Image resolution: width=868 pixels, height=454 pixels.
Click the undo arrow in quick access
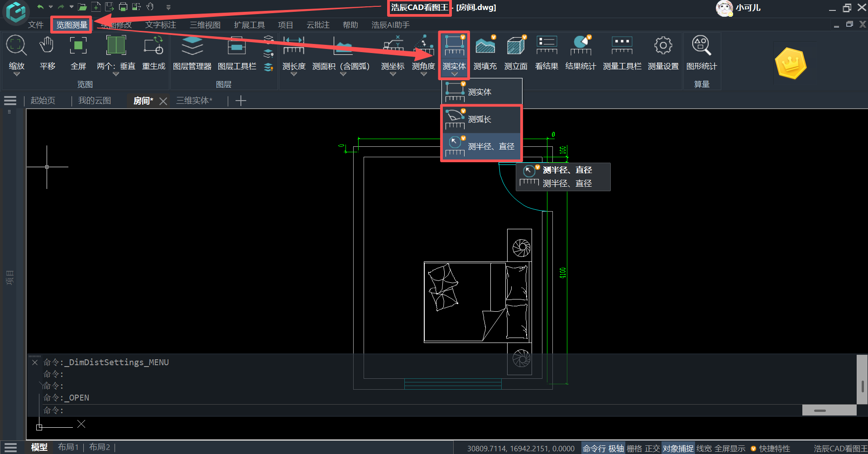40,7
